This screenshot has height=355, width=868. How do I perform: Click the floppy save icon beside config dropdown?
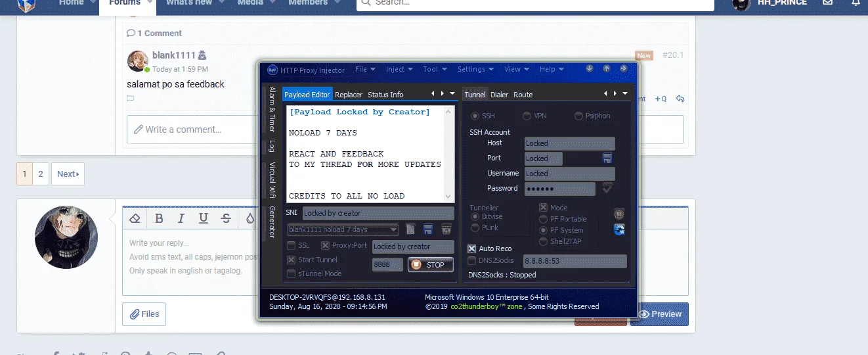[428, 229]
